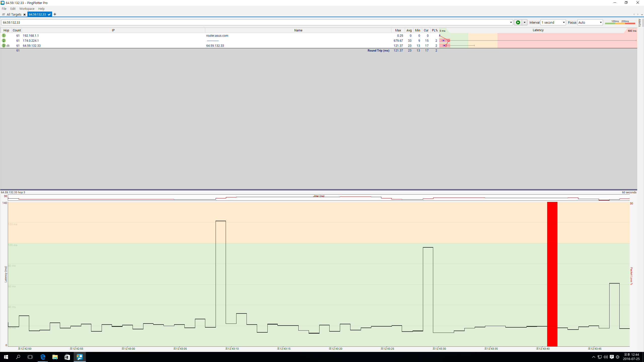This screenshot has width=644, height=362.
Task: Open the Help menu
Action: pos(41,9)
